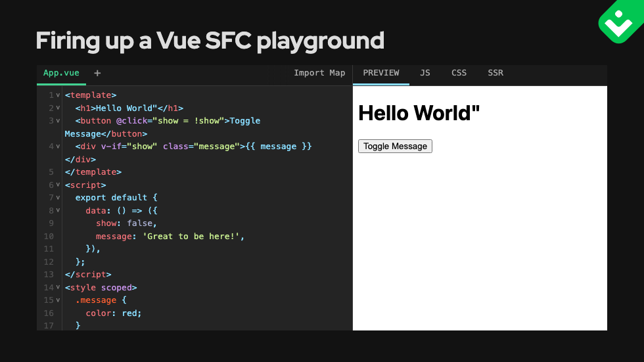Switch to the JS output tab

pos(425,73)
